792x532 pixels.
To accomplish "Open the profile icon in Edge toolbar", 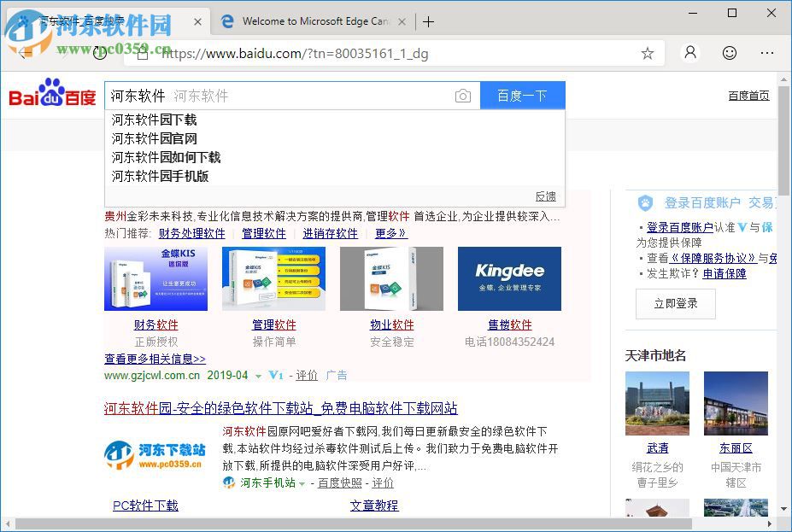I will [x=689, y=53].
